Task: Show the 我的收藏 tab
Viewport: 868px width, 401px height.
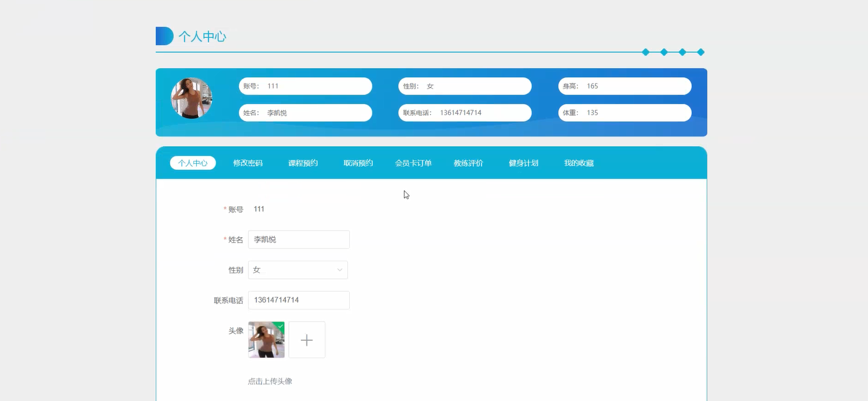Action: click(x=579, y=163)
